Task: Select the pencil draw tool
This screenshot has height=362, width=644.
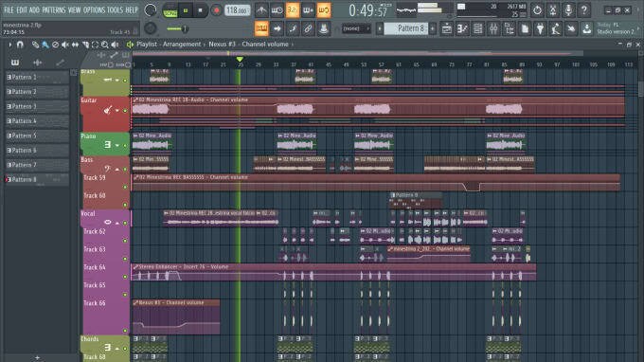Action: 35,45
